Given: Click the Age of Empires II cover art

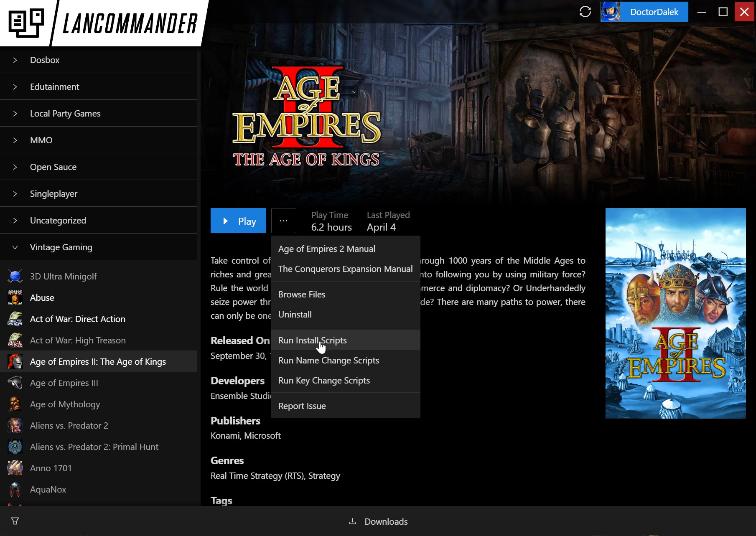Looking at the screenshot, I should click(675, 313).
